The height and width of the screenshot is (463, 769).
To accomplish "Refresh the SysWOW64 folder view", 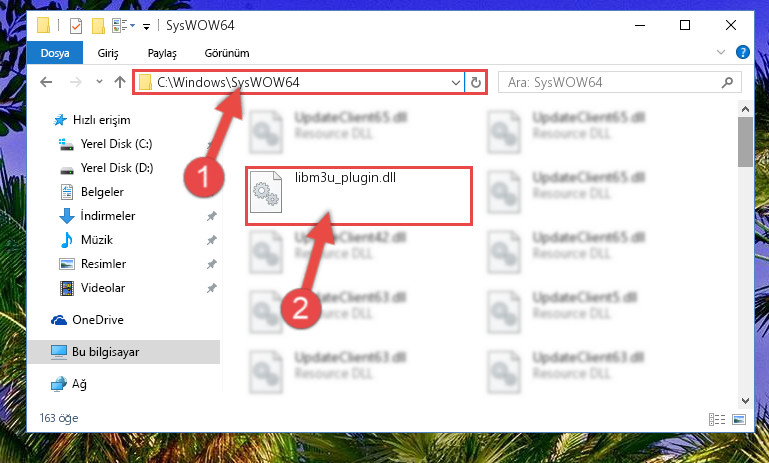I will tap(475, 82).
